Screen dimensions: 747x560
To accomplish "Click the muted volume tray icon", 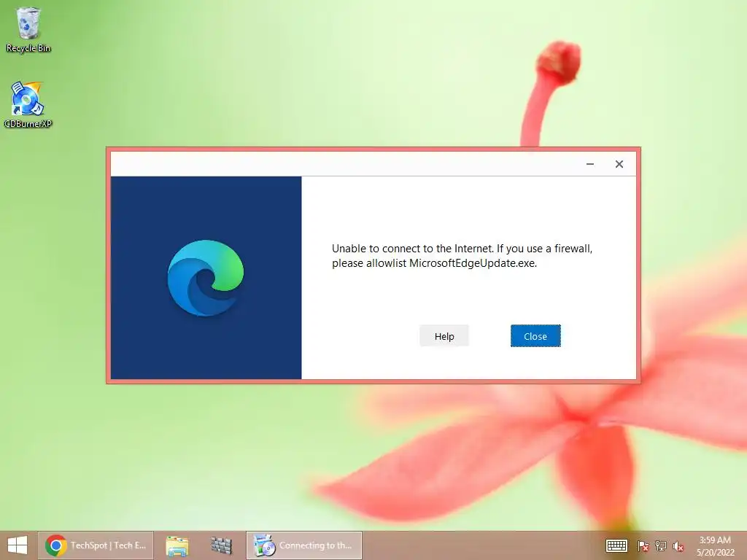I will 678,545.
